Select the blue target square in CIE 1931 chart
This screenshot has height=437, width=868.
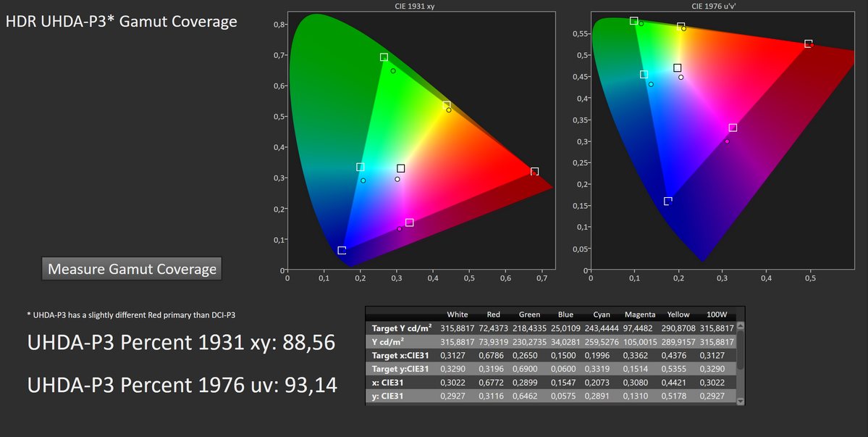click(342, 251)
